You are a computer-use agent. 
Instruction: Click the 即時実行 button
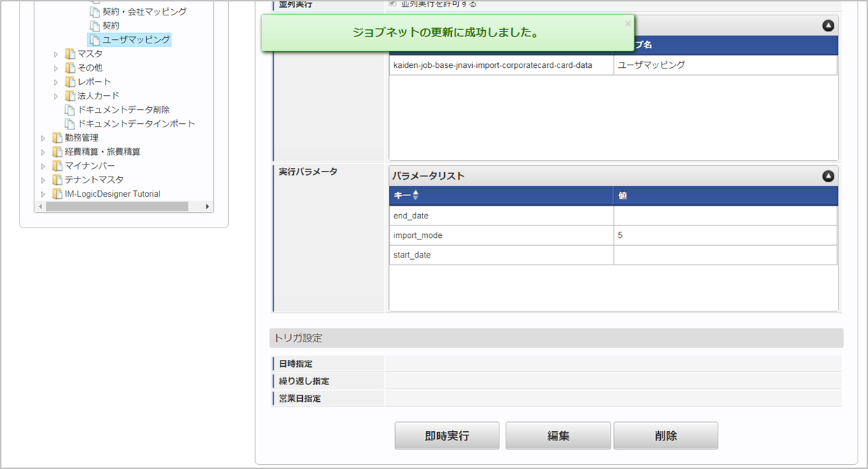click(447, 435)
